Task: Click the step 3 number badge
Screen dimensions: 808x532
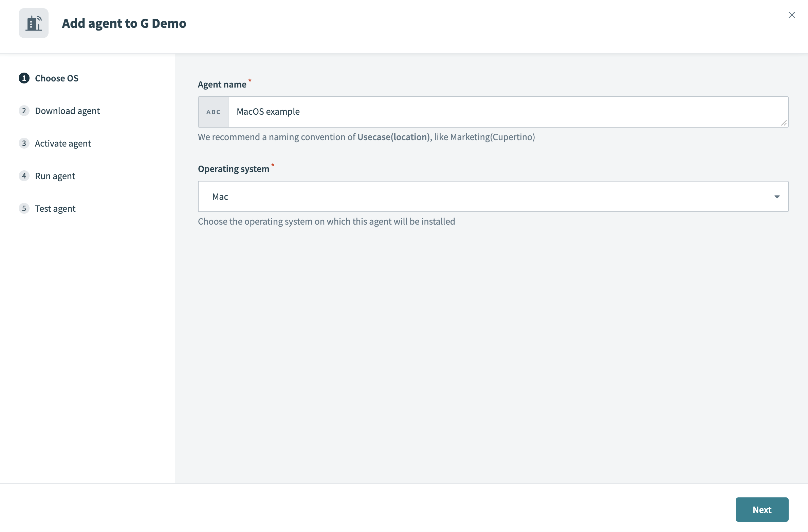Action: [x=24, y=143]
